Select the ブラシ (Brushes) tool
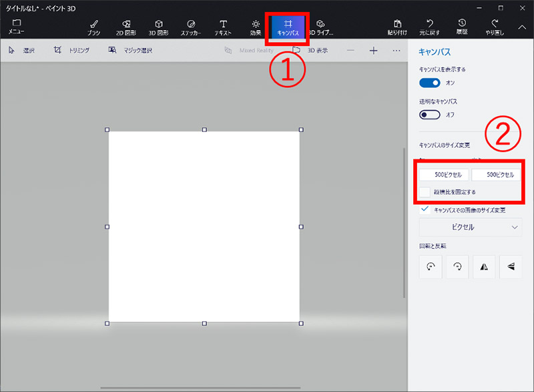 (93, 27)
